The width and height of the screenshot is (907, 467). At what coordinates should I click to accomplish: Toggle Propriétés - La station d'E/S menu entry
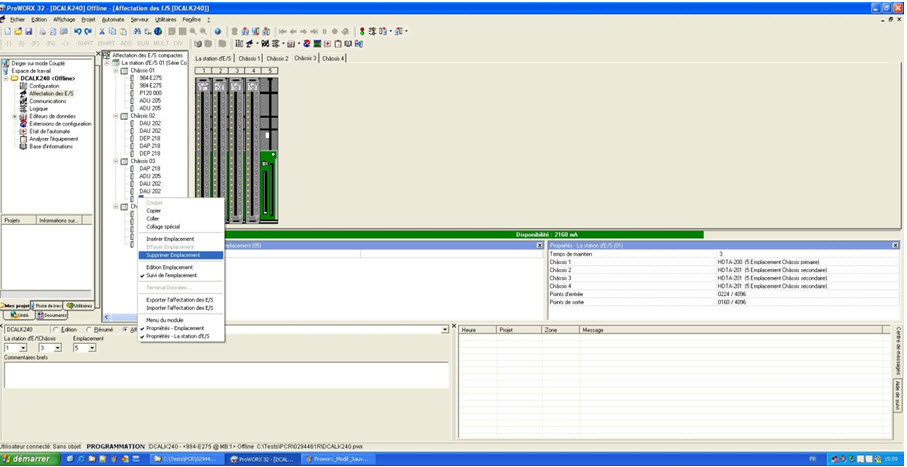pos(178,336)
